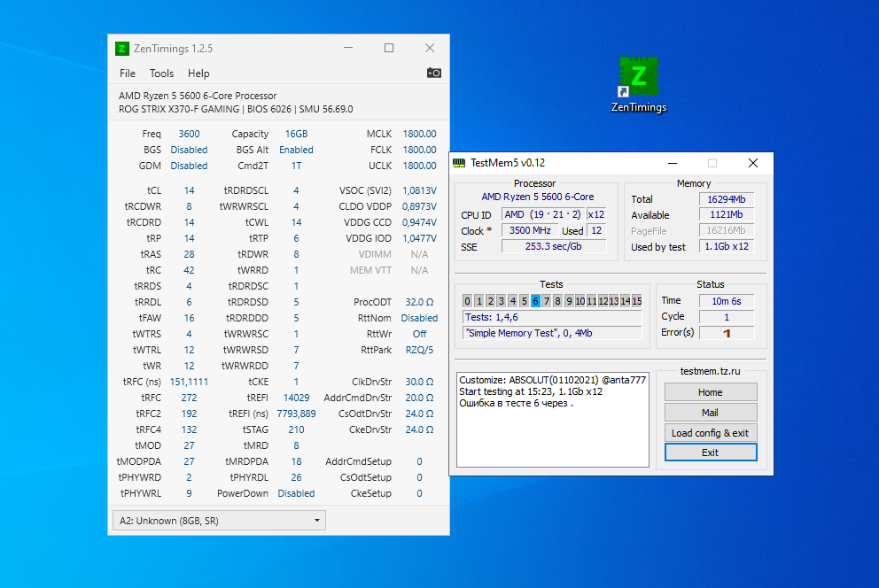Close the ZenTimings window

pyautogui.click(x=429, y=48)
